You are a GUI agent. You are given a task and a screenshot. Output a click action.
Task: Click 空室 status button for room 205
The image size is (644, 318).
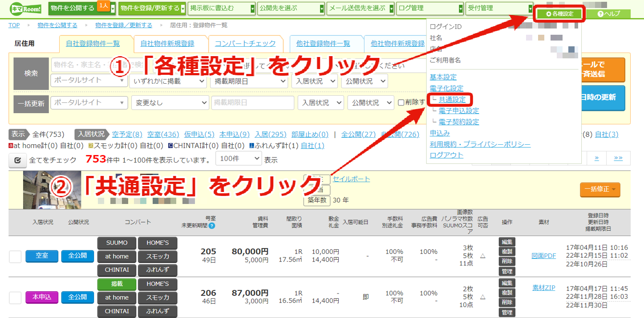click(x=42, y=256)
